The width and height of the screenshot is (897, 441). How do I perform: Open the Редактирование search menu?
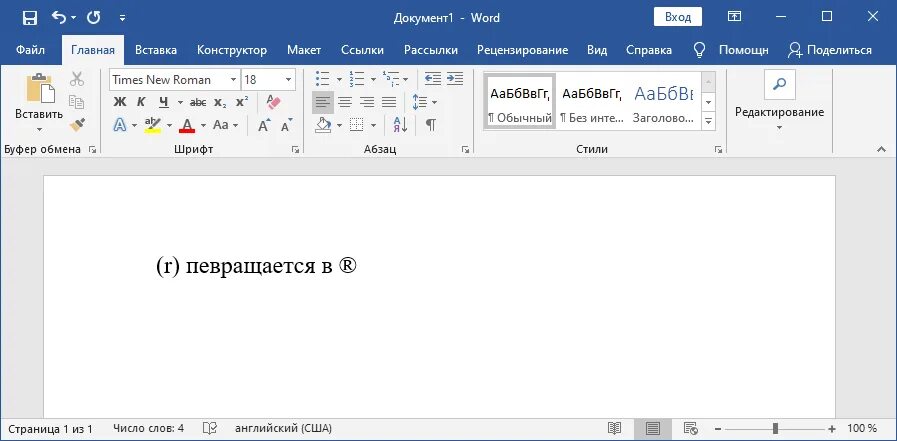click(x=779, y=100)
